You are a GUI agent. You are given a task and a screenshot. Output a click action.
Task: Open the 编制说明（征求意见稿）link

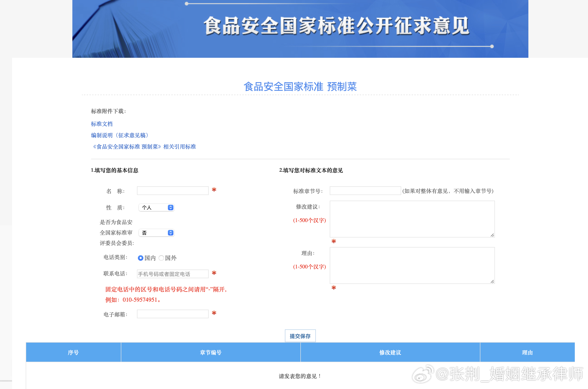pos(120,135)
